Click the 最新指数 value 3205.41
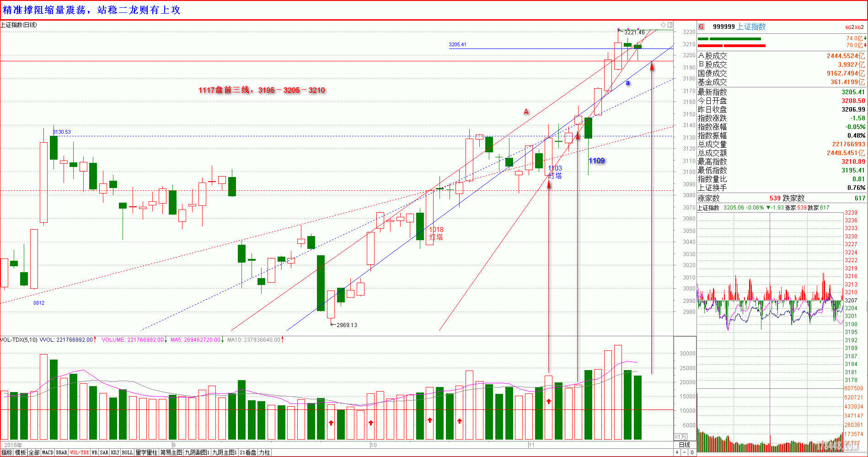Screen dimensions: 868x457 click(x=853, y=92)
